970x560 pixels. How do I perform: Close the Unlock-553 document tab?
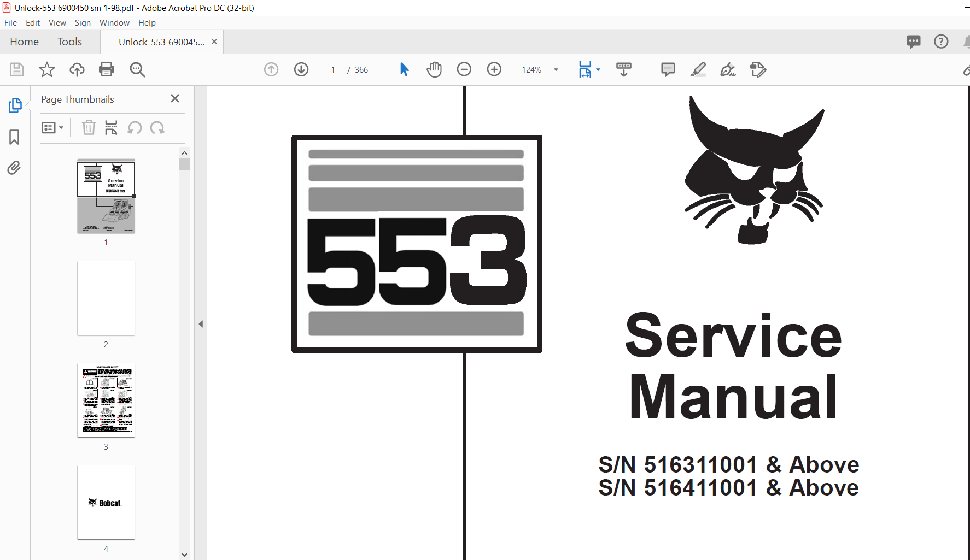pyautogui.click(x=214, y=42)
